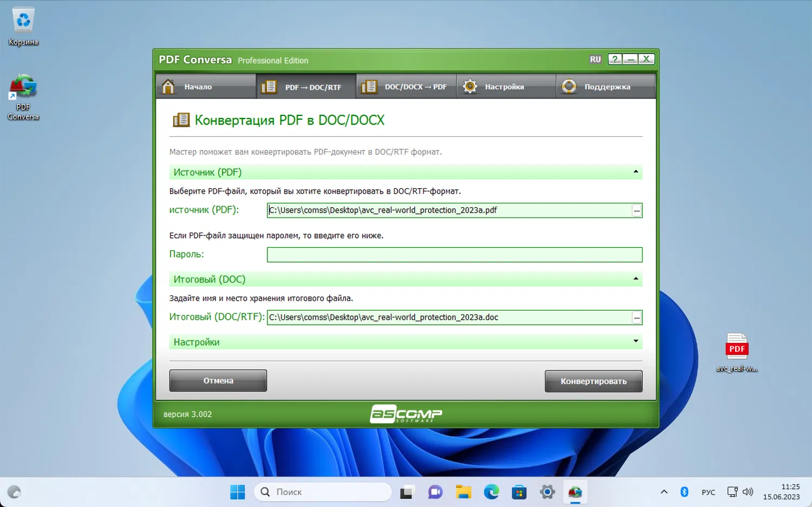
Task: Open Microsoft Store from the taskbar
Action: pos(520,492)
